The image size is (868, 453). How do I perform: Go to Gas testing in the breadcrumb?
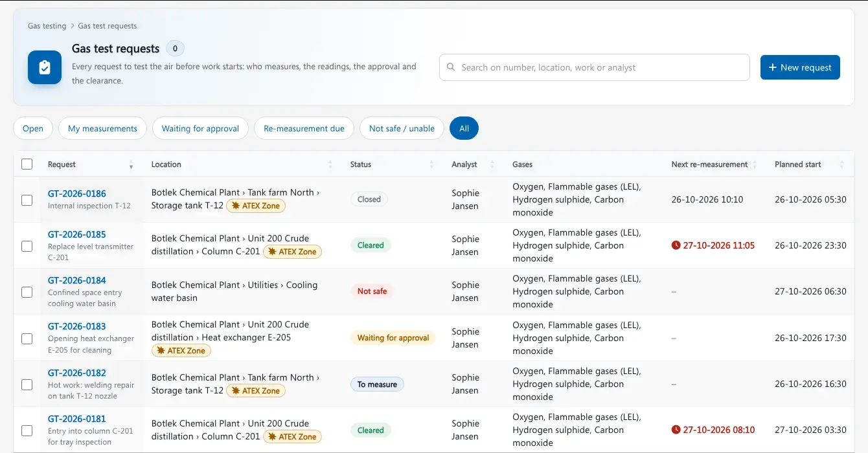[x=47, y=26]
